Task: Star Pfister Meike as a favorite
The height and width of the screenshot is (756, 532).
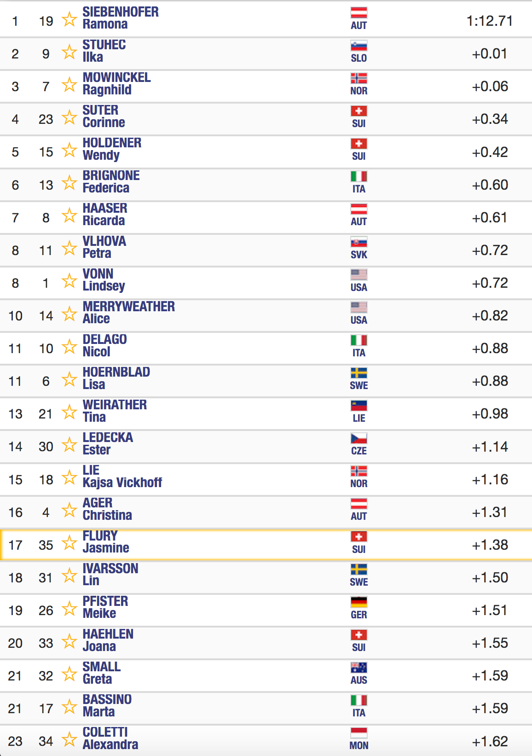Action: (69, 608)
